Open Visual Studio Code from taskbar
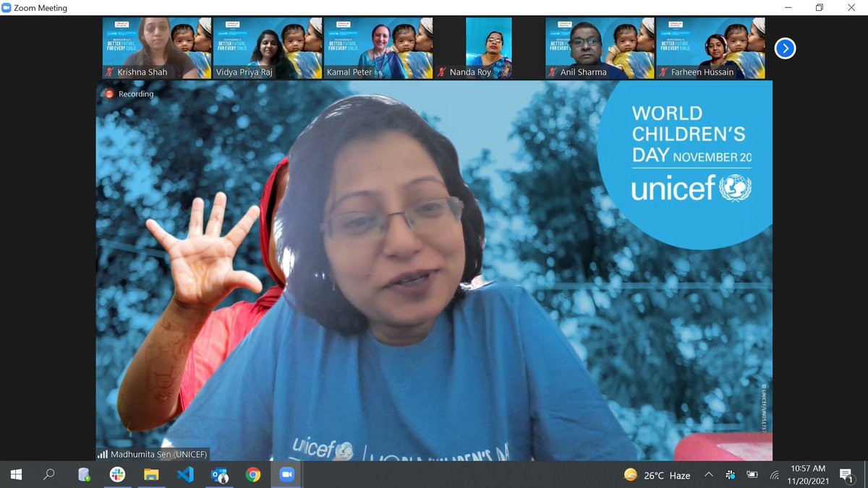 (185, 475)
